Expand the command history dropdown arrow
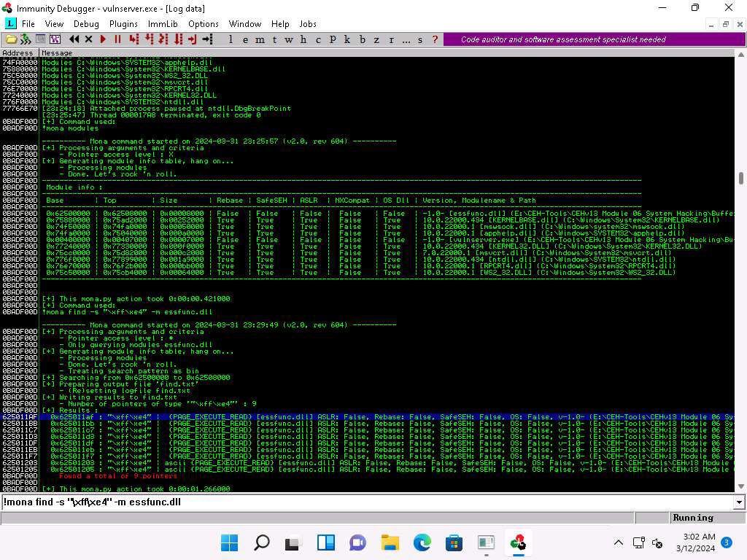 coord(740,502)
